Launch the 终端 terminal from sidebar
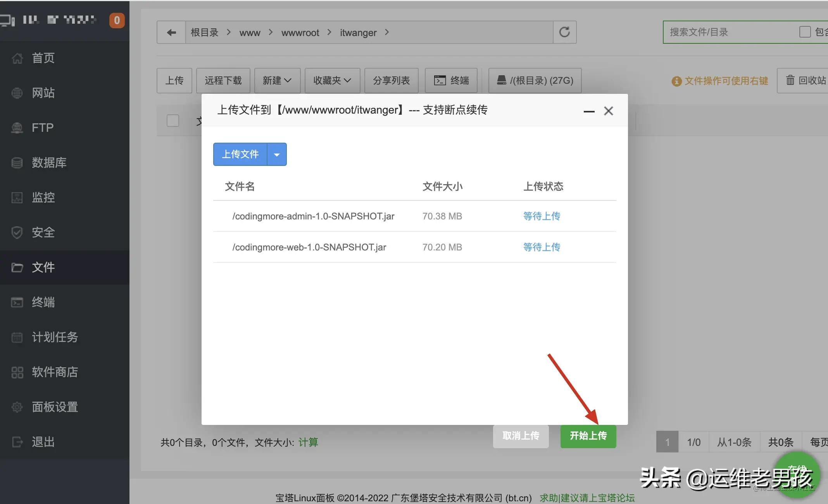 click(x=17, y=302)
